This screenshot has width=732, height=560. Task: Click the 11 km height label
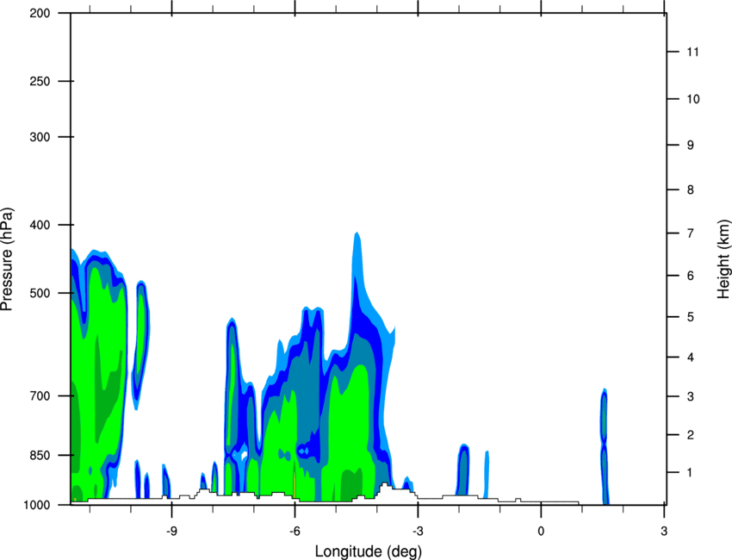click(x=693, y=52)
